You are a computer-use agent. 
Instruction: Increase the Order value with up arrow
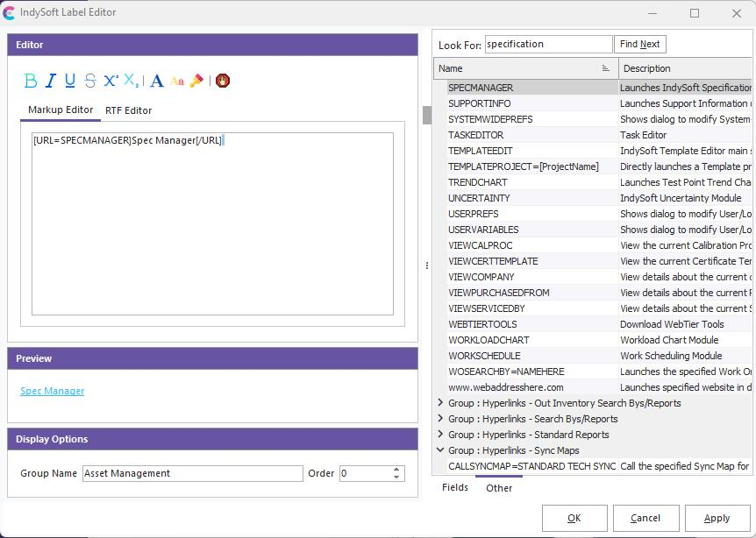click(396, 469)
